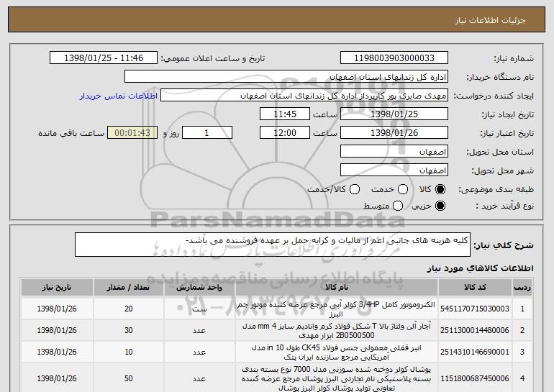This screenshot has height=392, width=554.
Task: Click the validity date field 1398/01/26
Action: pos(394,133)
